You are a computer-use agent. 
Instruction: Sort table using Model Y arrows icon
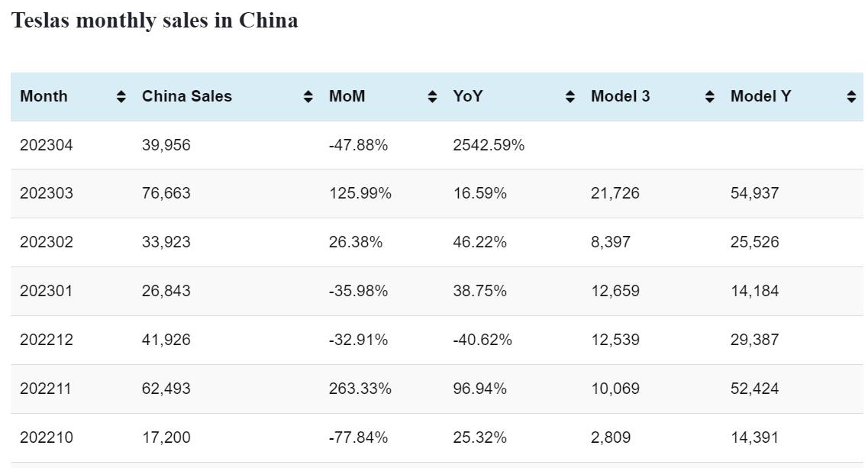point(851,96)
